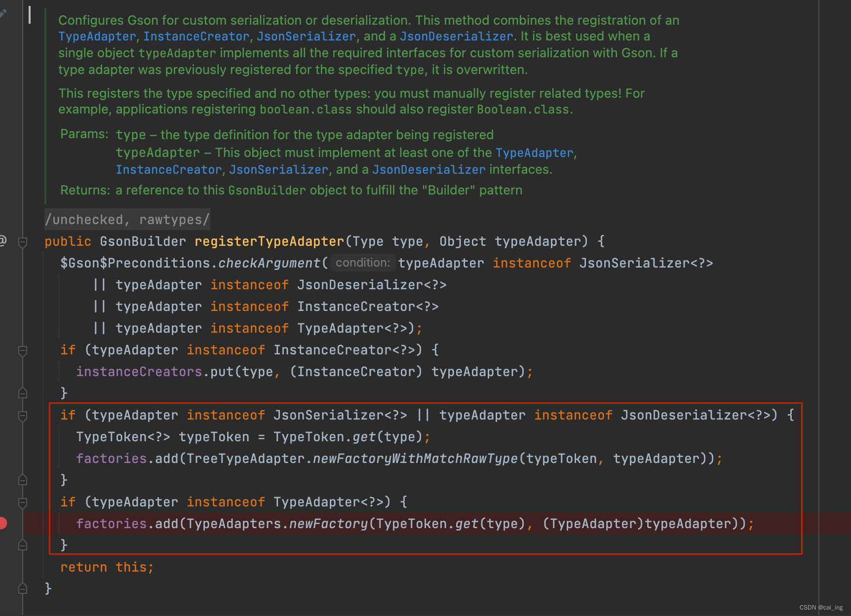The image size is (851, 616).
Task: Collapse fold end marker at method closing brace
Action: click(23, 588)
